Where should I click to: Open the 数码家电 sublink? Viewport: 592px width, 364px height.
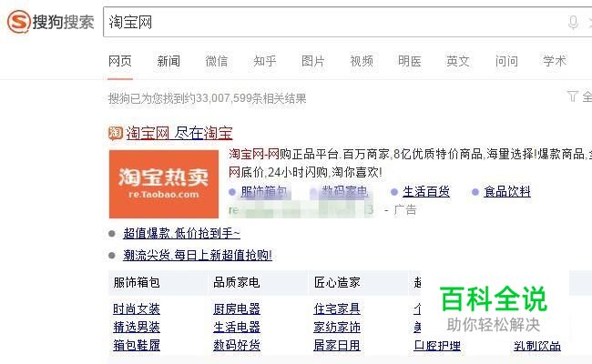pos(344,192)
